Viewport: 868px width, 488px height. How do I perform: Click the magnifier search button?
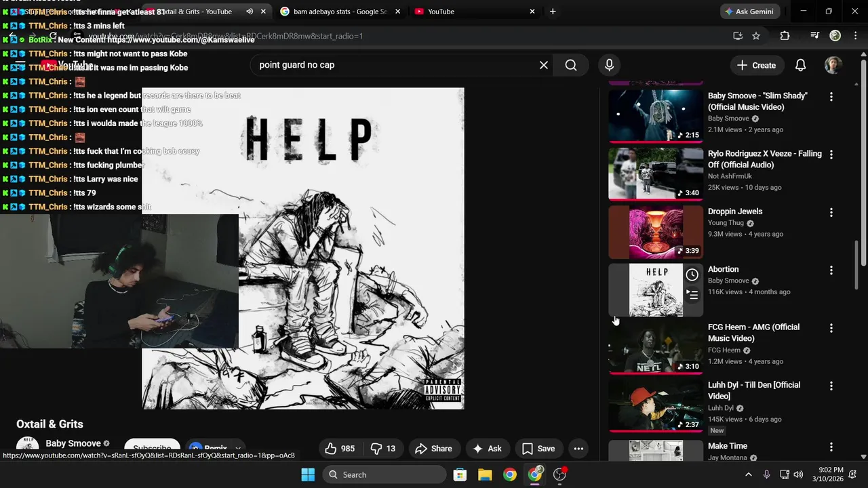(x=571, y=65)
